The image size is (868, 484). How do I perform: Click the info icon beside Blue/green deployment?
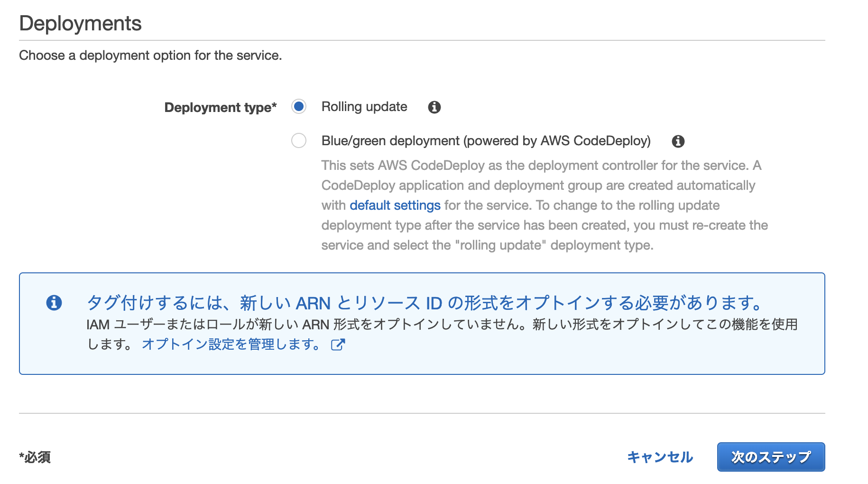678,141
